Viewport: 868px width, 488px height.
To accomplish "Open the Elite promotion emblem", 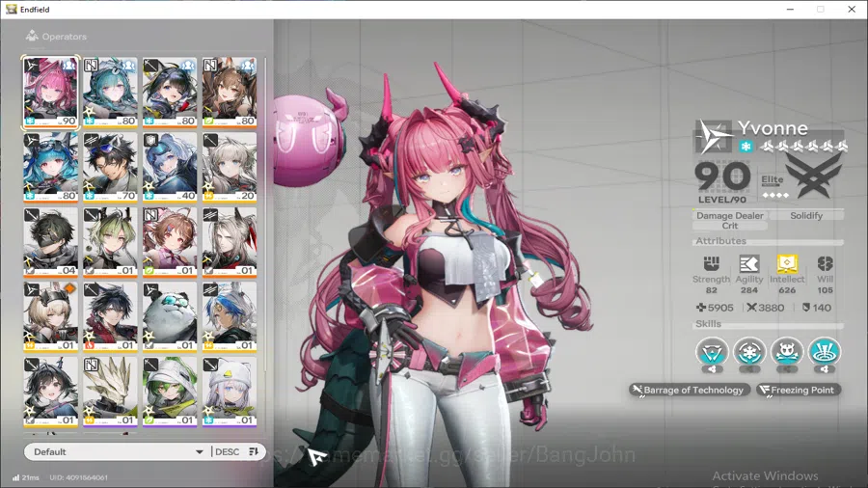I will 813,176.
